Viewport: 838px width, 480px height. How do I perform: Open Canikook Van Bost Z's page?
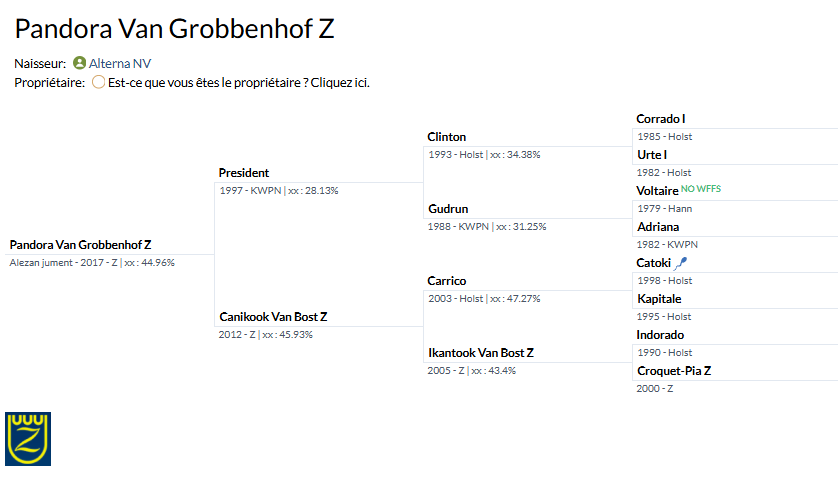273,317
